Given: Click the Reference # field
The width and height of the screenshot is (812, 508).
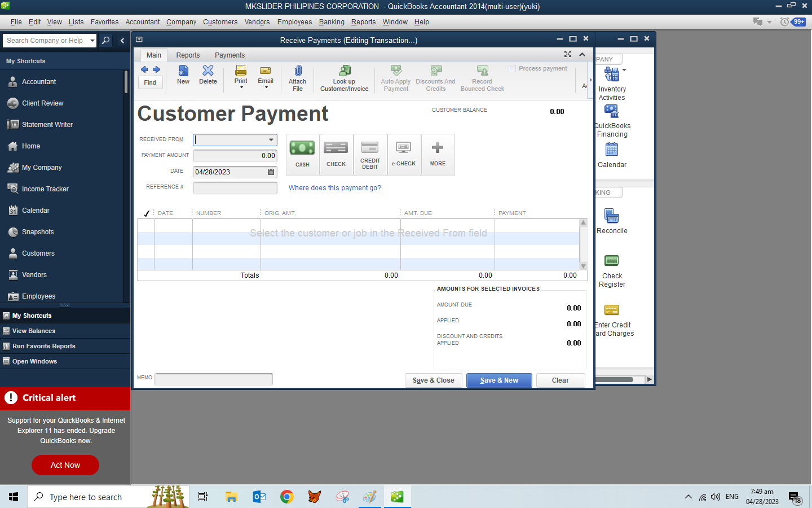Looking at the screenshot, I should 235,187.
